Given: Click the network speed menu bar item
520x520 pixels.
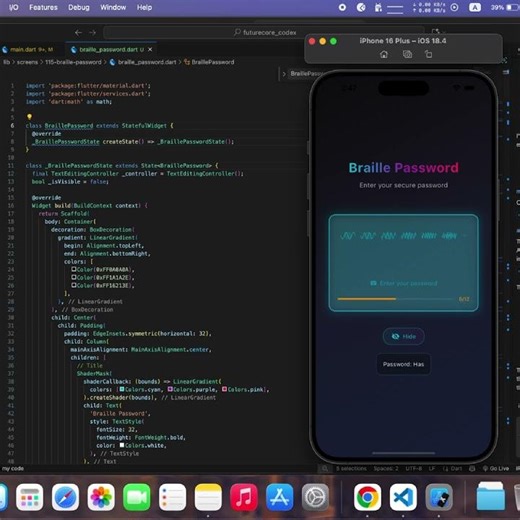Looking at the screenshot, I should pos(429,7).
